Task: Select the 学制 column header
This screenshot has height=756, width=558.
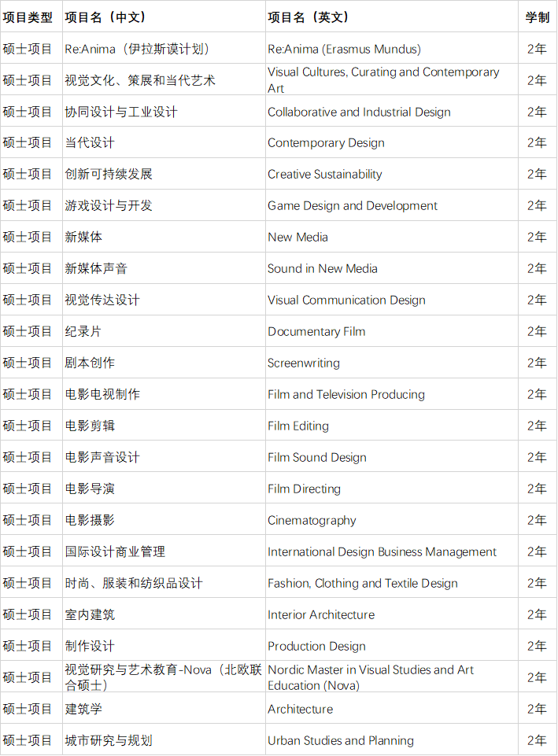Action: 538,17
